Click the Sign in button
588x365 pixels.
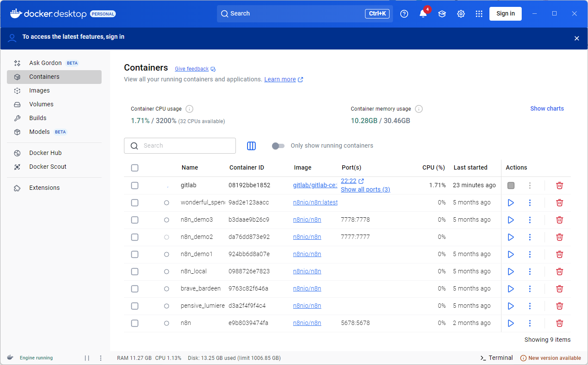tap(505, 14)
